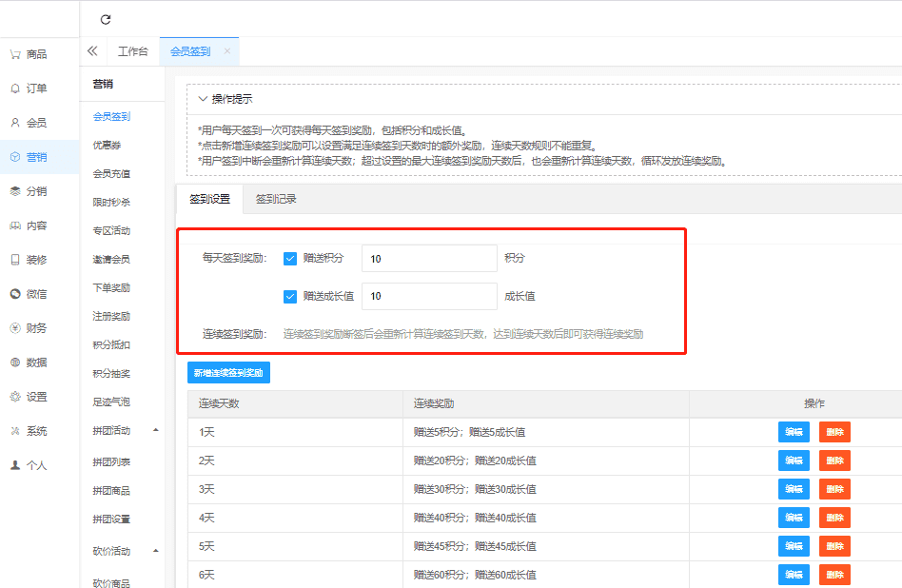Screen dimensions: 902x588
Task: Open 订单 via its bell icon
Action: (15, 88)
